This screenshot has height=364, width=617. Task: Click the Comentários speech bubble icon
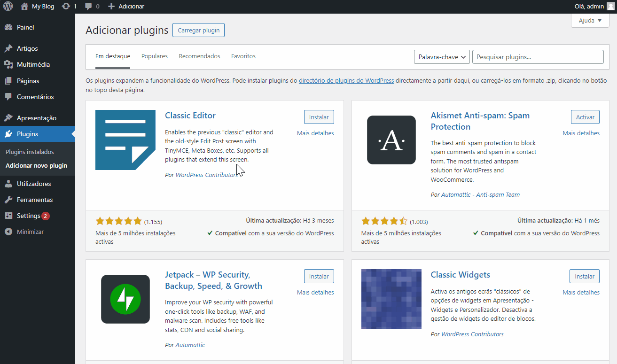click(x=8, y=97)
